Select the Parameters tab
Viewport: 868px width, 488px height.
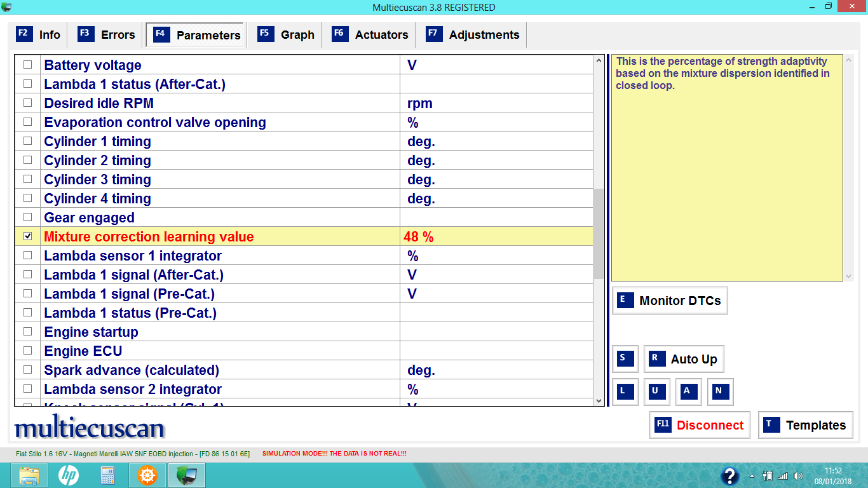[x=196, y=35]
